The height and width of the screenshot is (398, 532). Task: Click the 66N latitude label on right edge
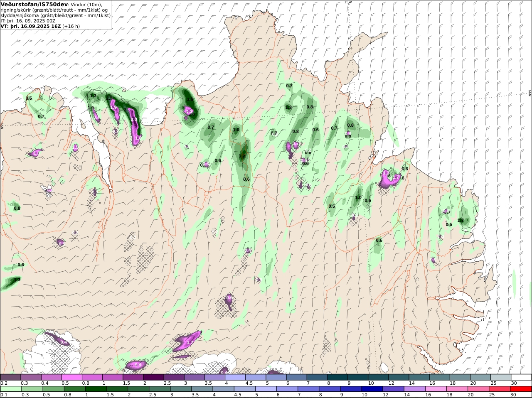tap(530, 93)
